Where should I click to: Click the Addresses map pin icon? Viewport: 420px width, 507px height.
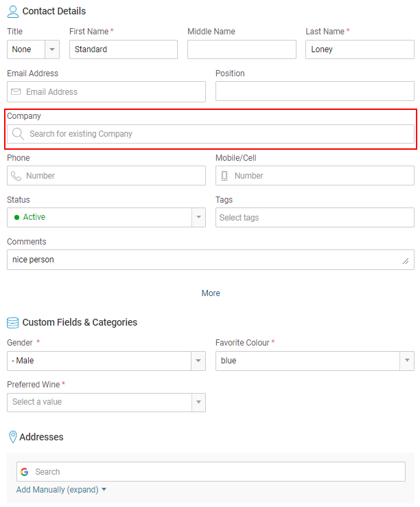coord(12,437)
